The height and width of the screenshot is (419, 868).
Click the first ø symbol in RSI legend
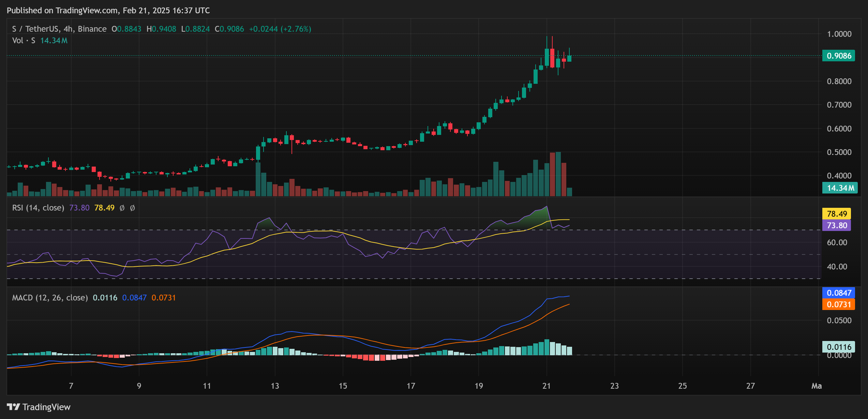[x=122, y=208]
